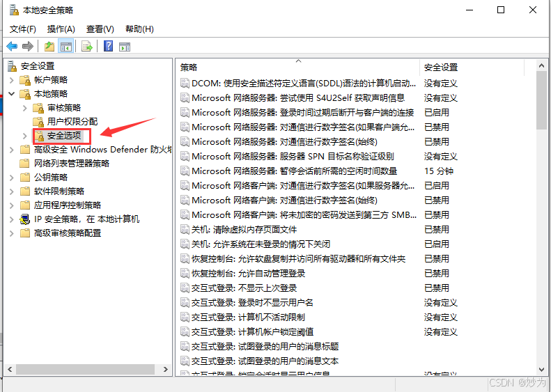551x392 pixels.
Task: Select the 网络列表管理器策略 tree item label
Action: click(x=72, y=164)
